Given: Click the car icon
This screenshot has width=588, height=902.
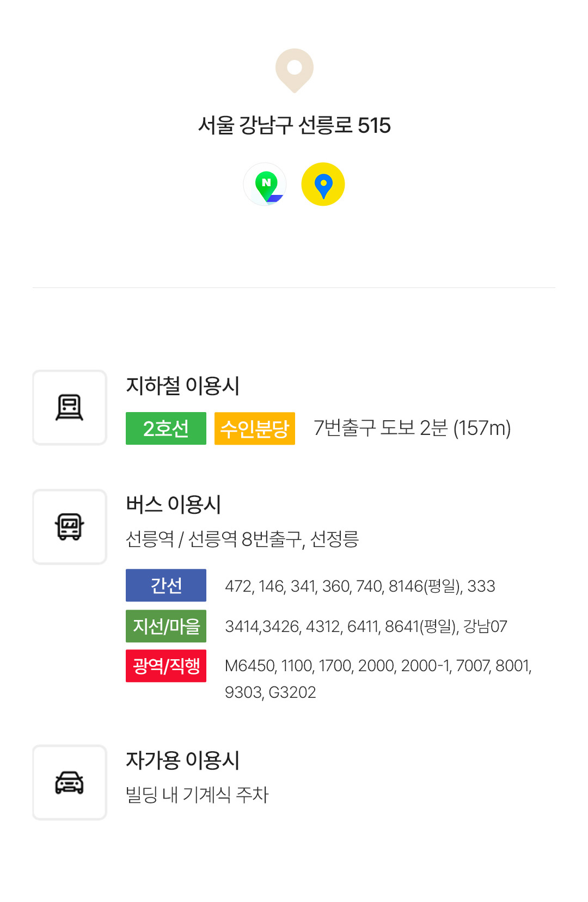Looking at the screenshot, I should 70,782.
